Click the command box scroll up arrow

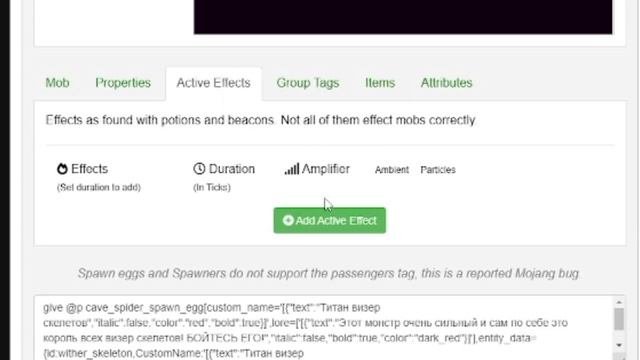[619, 302]
